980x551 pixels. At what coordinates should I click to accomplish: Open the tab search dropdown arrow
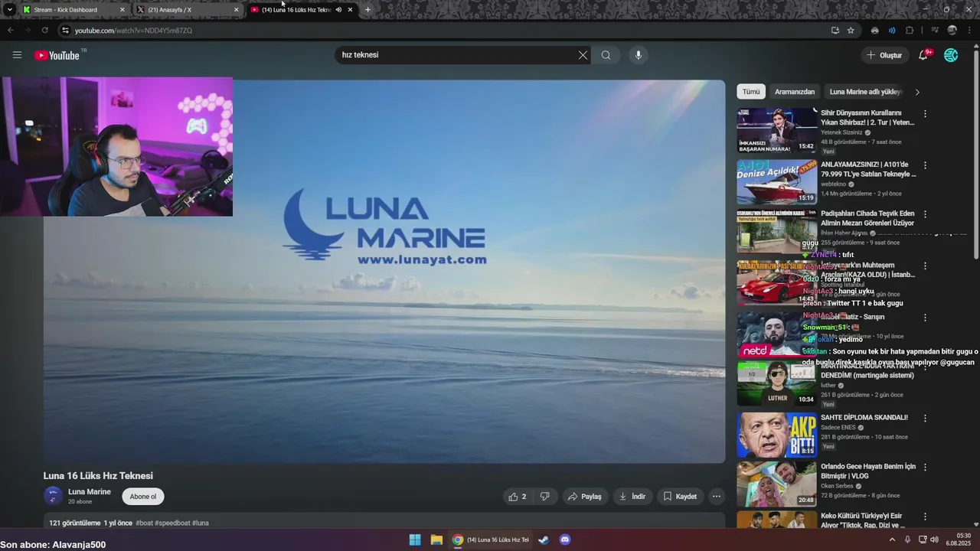[10, 10]
